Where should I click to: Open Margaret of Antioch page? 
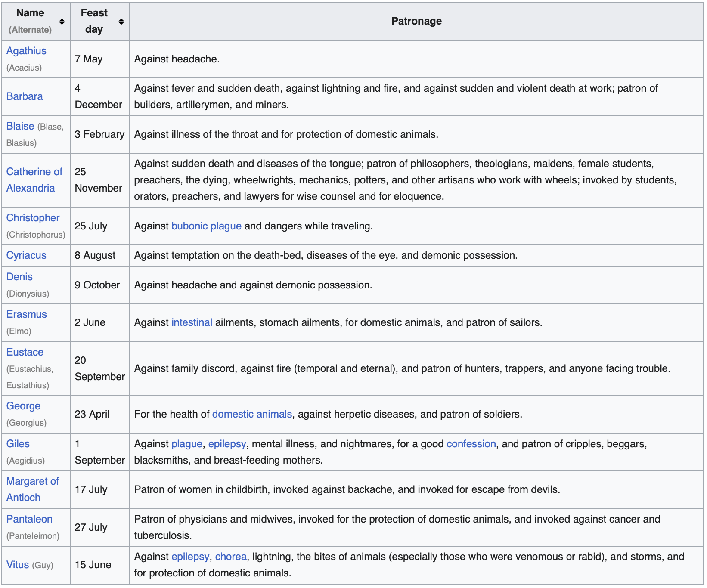click(32, 489)
